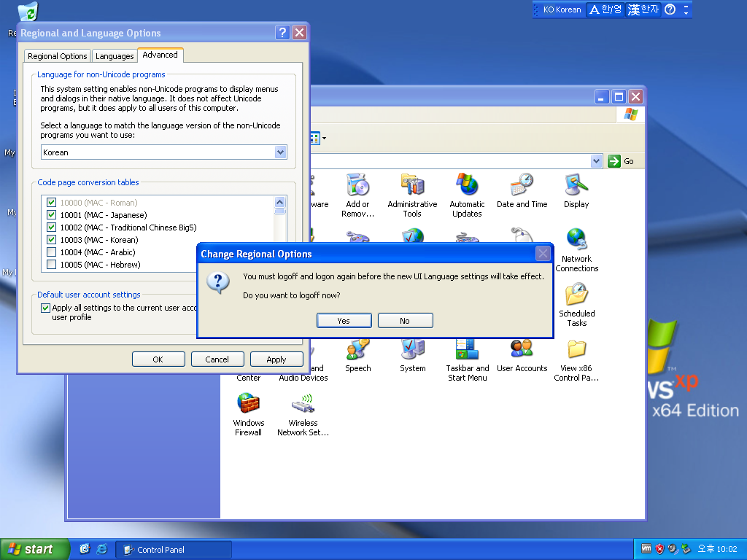Select the Advanced tab
Viewport: 747px width, 560px height.
160,55
